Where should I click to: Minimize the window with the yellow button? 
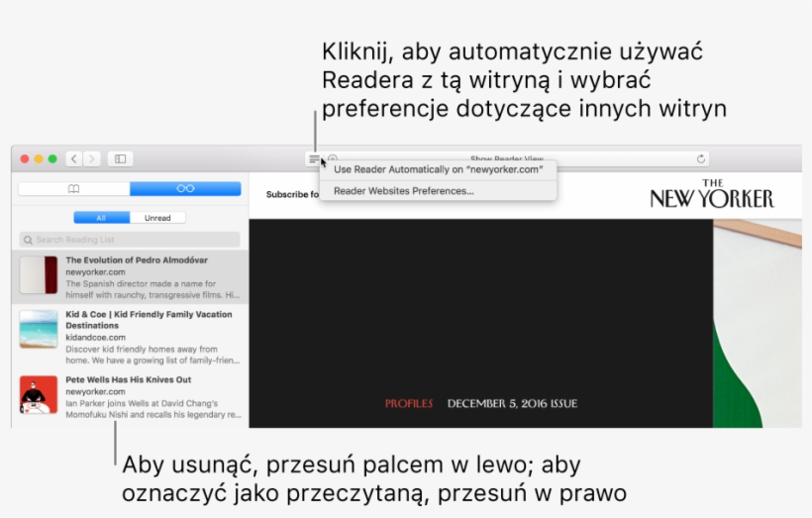pos(39,159)
